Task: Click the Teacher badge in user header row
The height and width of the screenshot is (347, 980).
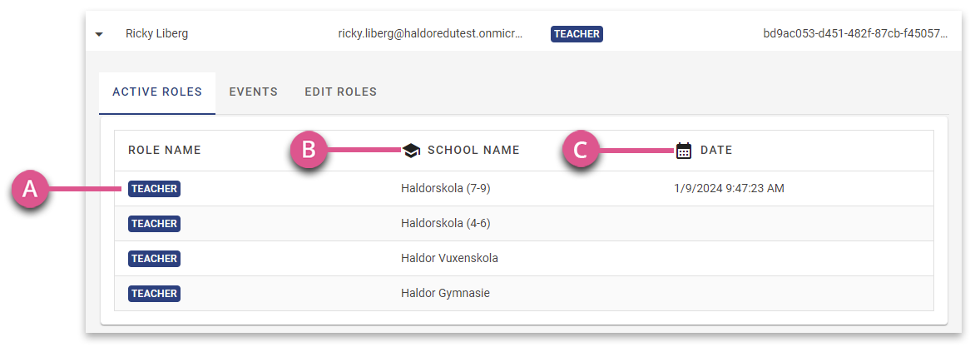Action: [x=577, y=34]
